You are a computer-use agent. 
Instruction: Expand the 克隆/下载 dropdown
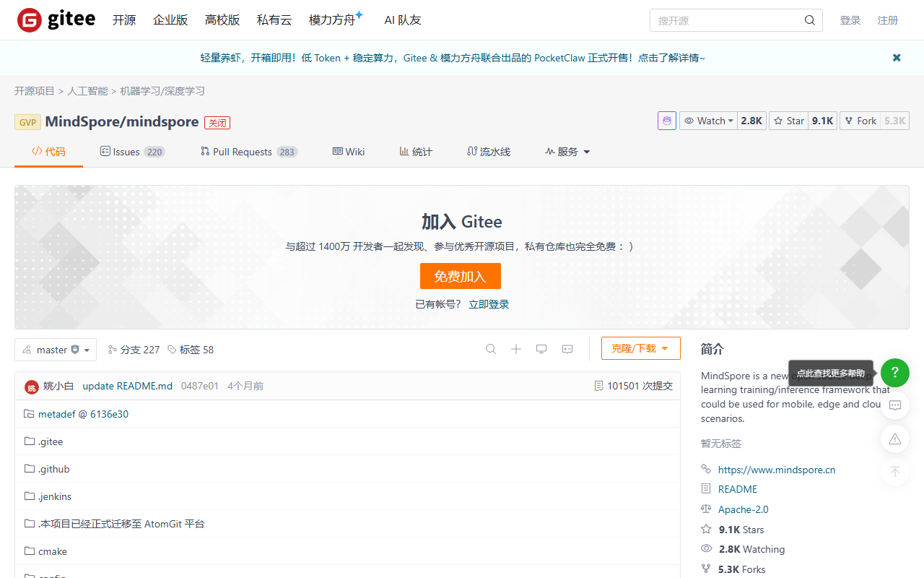tap(641, 348)
